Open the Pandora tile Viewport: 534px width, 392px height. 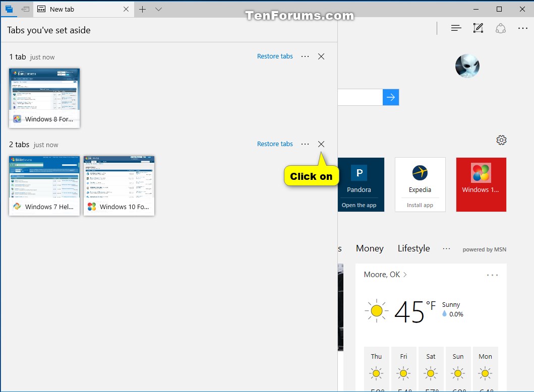coord(361,184)
